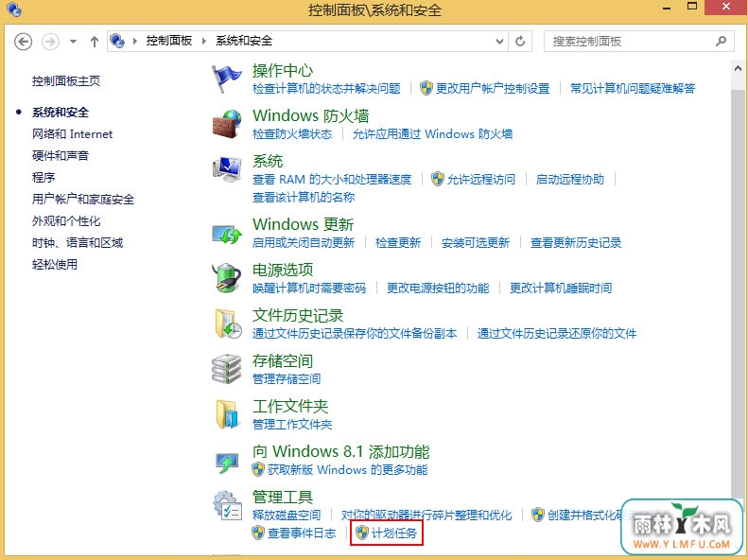Click the Control Panel icon in title bar
The image size is (748, 560).
14,9
